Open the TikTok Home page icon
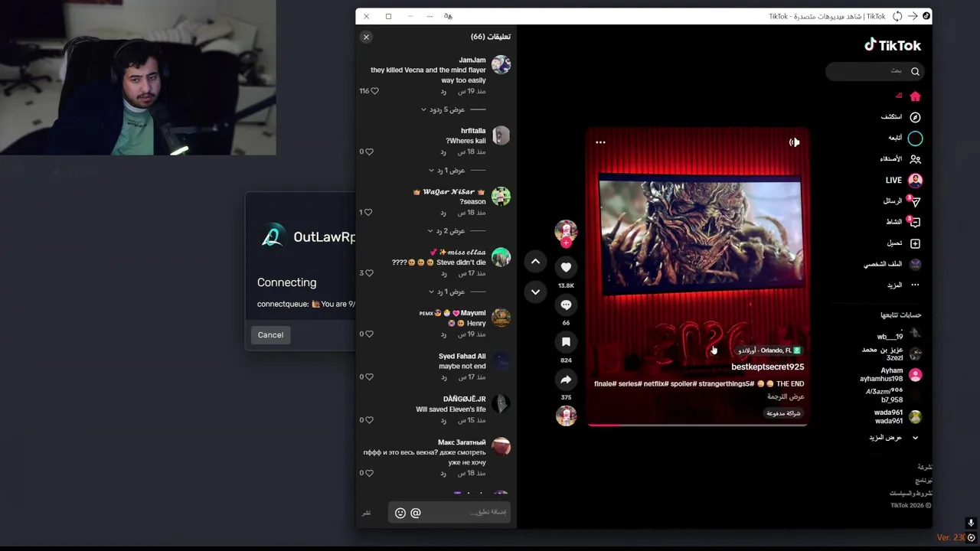Screen dimensions: 980x551 [915, 96]
